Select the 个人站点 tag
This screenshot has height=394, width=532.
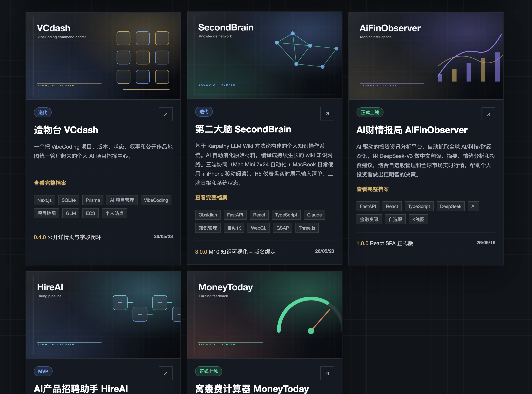click(x=114, y=213)
